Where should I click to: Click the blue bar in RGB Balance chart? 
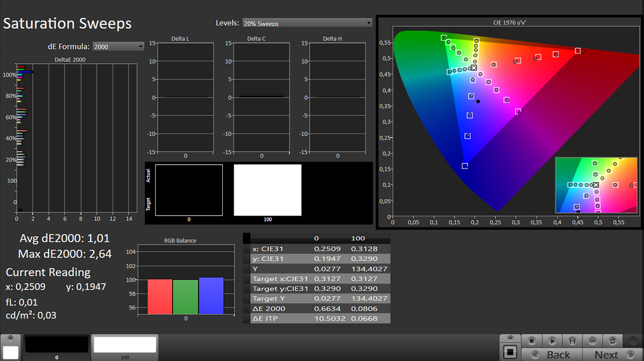211,296
